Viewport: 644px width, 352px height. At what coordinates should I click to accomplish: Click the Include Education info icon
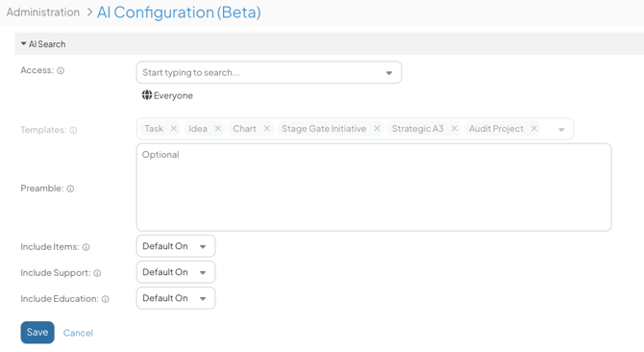[106, 299]
